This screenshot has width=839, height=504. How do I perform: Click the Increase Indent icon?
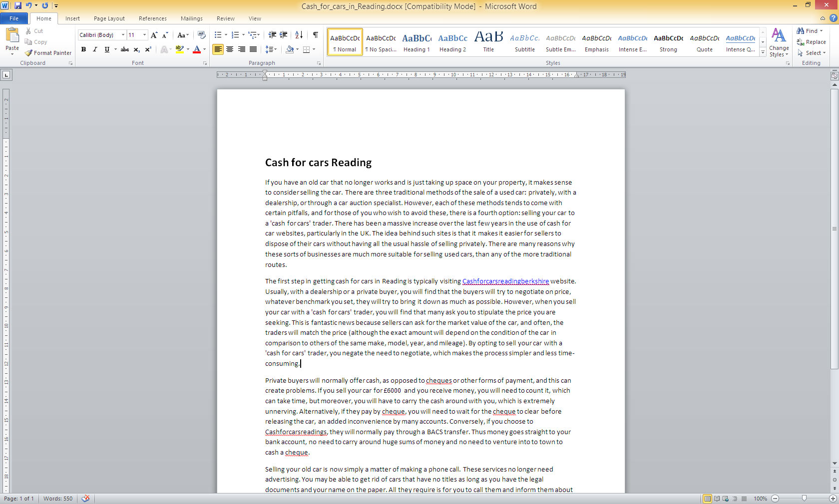coord(284,35)
